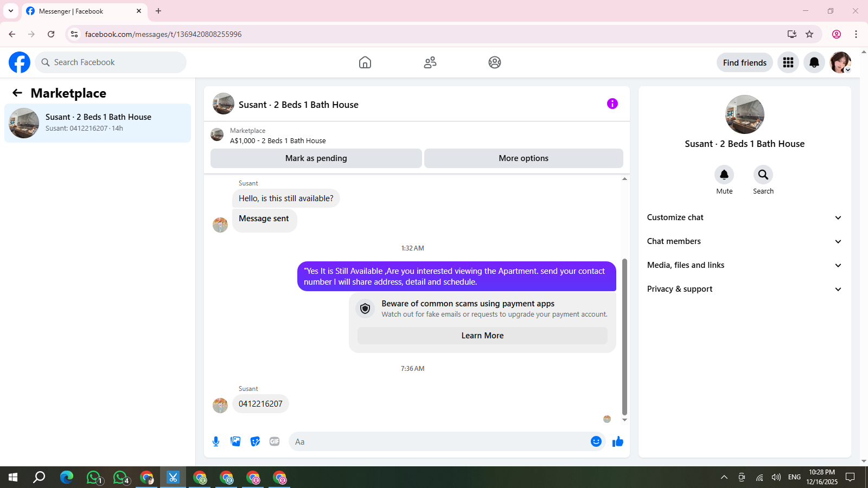The image size is (868, 488).
Task: Click Mark as pending button
Action: [x=316, y=158]
